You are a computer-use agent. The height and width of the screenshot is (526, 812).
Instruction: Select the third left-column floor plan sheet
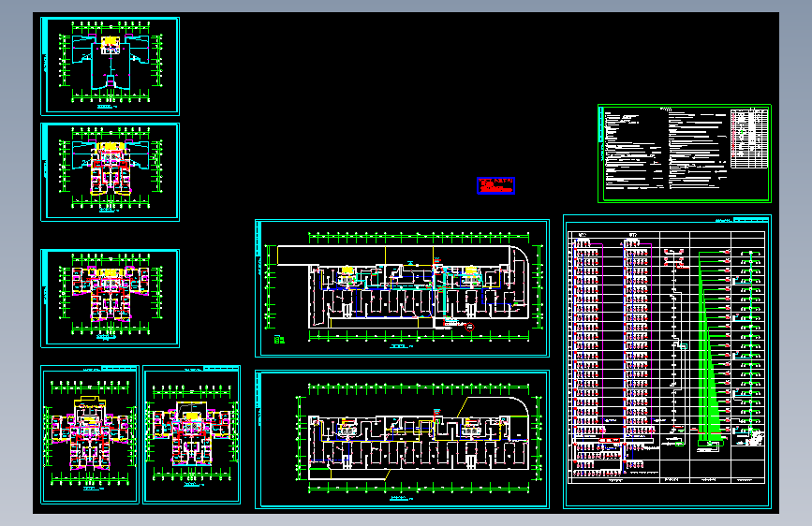coord(110,299)
